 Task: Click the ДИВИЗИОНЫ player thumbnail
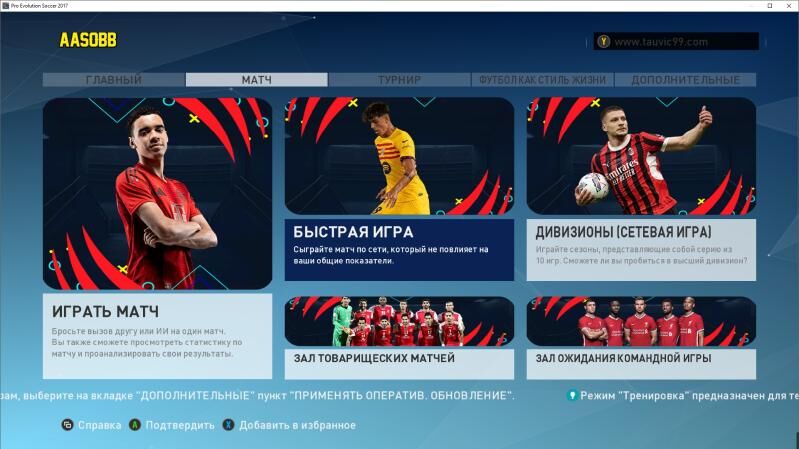pos(641,156)
